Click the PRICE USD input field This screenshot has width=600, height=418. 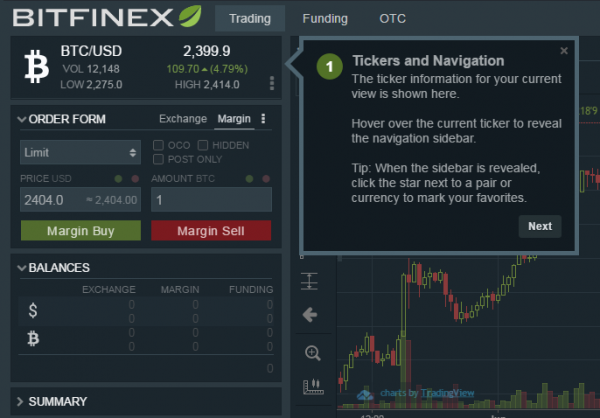tap(80, 200)
